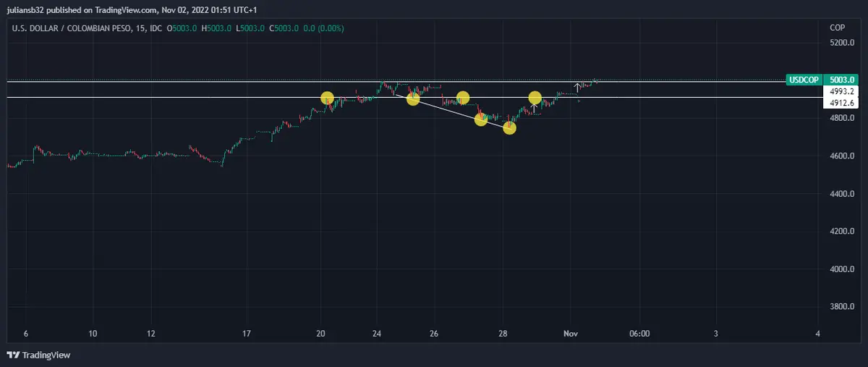868x367 pixels.
Task: Click the COP currency label on price axis
Action: pyautogui.click(x=837, y=28)
